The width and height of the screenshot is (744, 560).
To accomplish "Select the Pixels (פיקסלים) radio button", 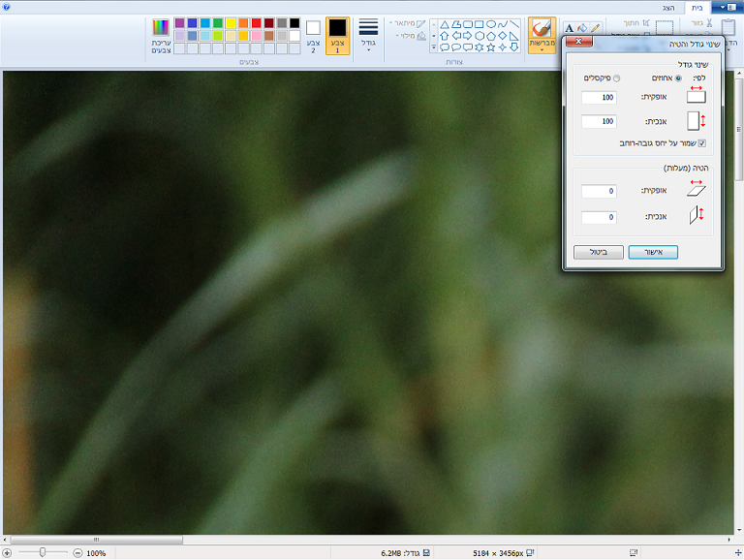I will pyautogui.click(x=616, y=78).
